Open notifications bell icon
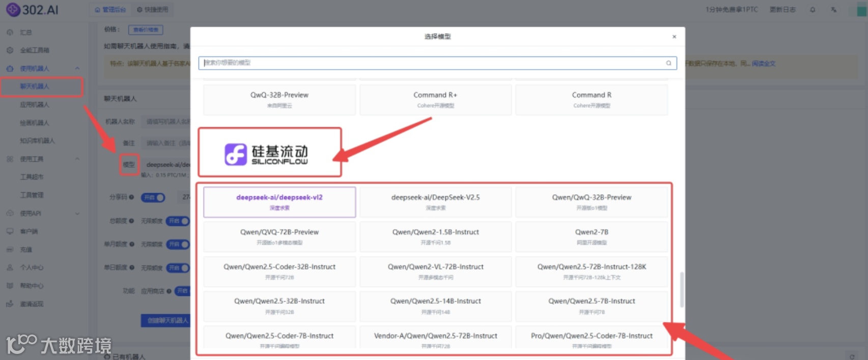The image size is (868, 360). pyautogui.click(x=813, y=10)
